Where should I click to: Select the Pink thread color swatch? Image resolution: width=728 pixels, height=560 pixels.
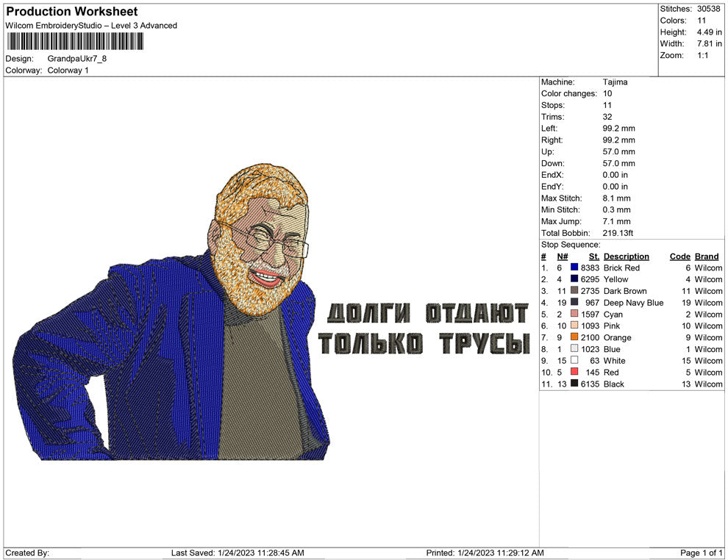tap(574, 326)
